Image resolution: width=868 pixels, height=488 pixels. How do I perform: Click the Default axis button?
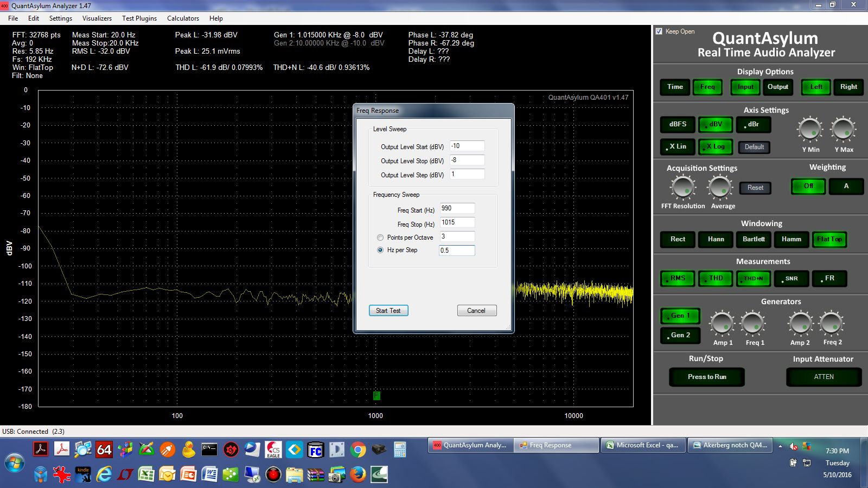tap(754, 147)
